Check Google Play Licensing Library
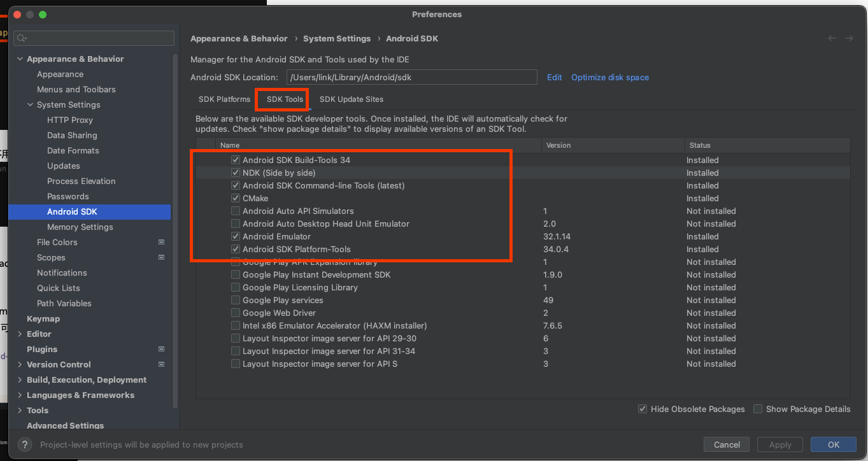The width and height of the screenshot is (868, 461). coord(236,287)
